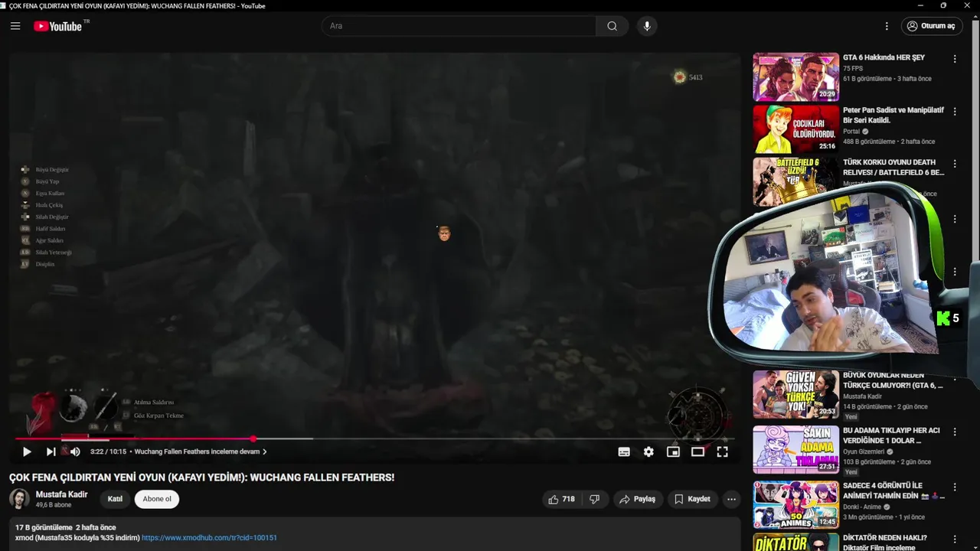Open GTA 6 Hakkında HER ŞEY thumbnail
This screenshot has height=551, width=980.
click(796, 77)
